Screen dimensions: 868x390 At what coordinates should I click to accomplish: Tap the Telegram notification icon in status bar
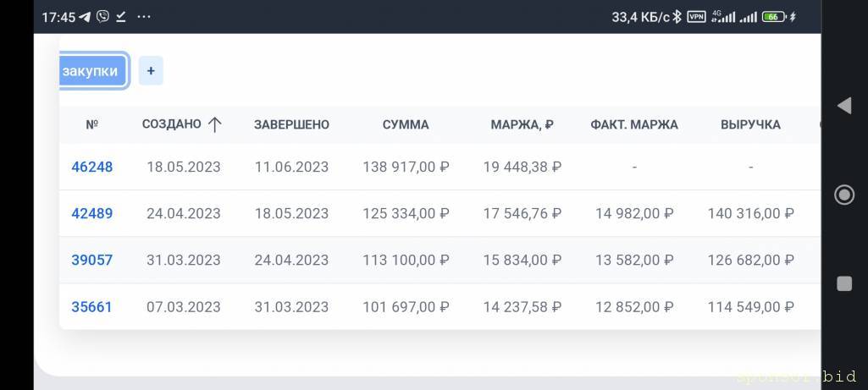pyautogui.click(x=86, y=17)
